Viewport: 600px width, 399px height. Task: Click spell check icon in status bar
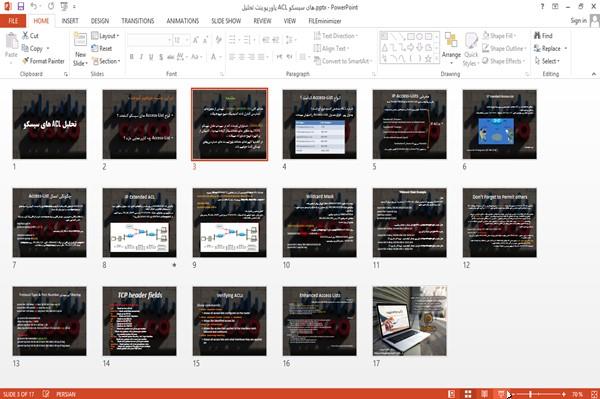[46, 394]
